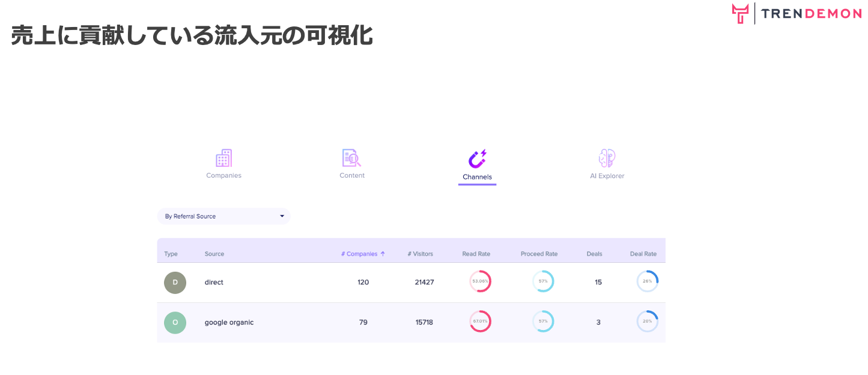Screen dimensions: 868x375
Task: Click the 'direct' source name
Action: (x=214, y=282)
